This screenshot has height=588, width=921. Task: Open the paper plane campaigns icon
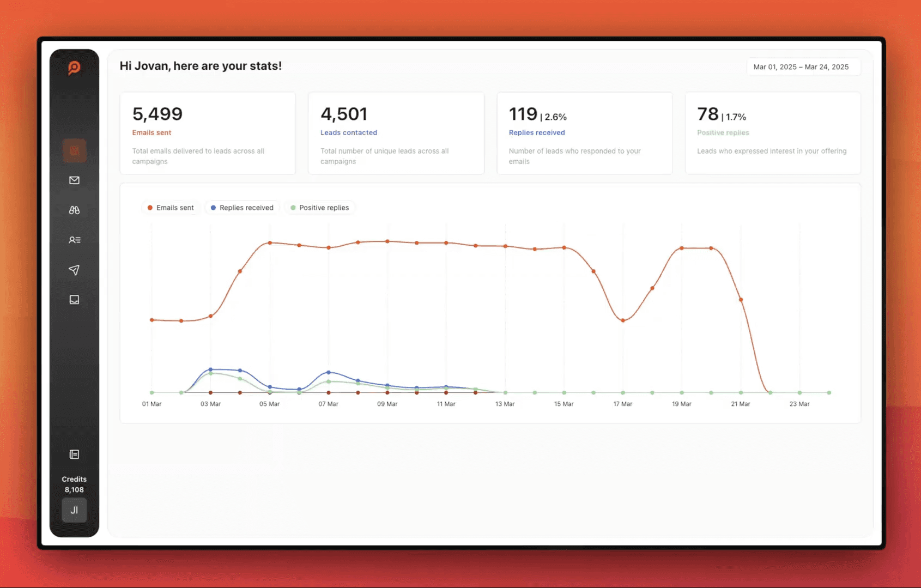click(74, 270)
